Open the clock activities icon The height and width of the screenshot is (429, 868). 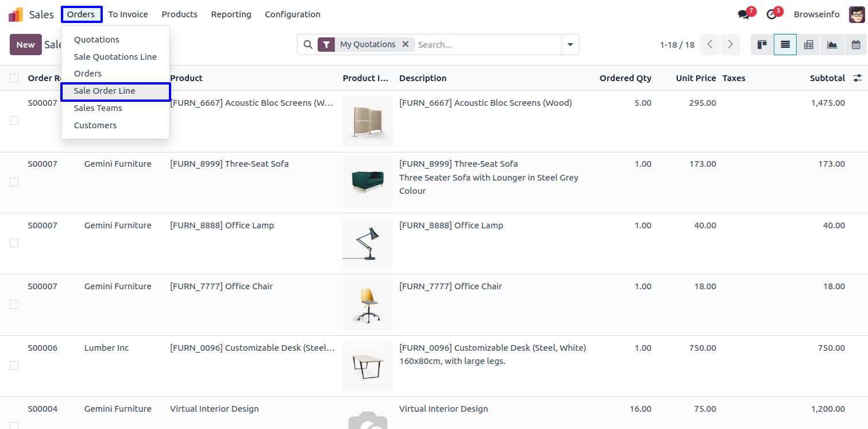[771, 14]
